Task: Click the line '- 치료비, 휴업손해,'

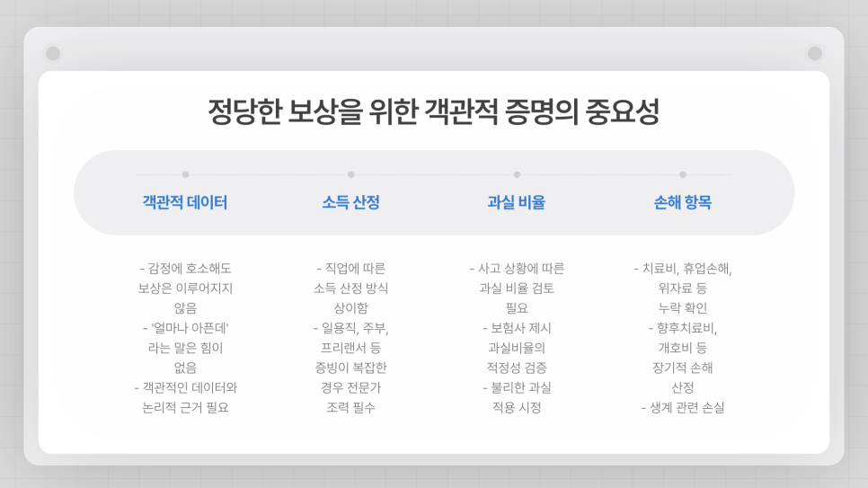Action: click(x=683, y=269)
